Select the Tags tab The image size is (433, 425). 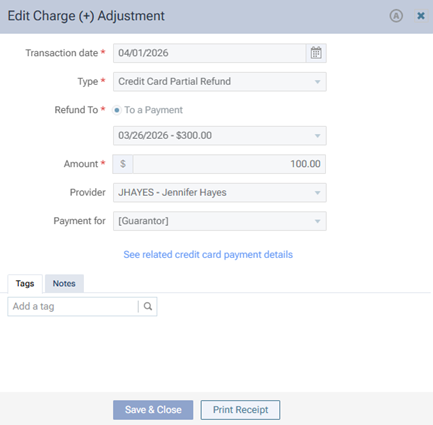pos(25,284)
